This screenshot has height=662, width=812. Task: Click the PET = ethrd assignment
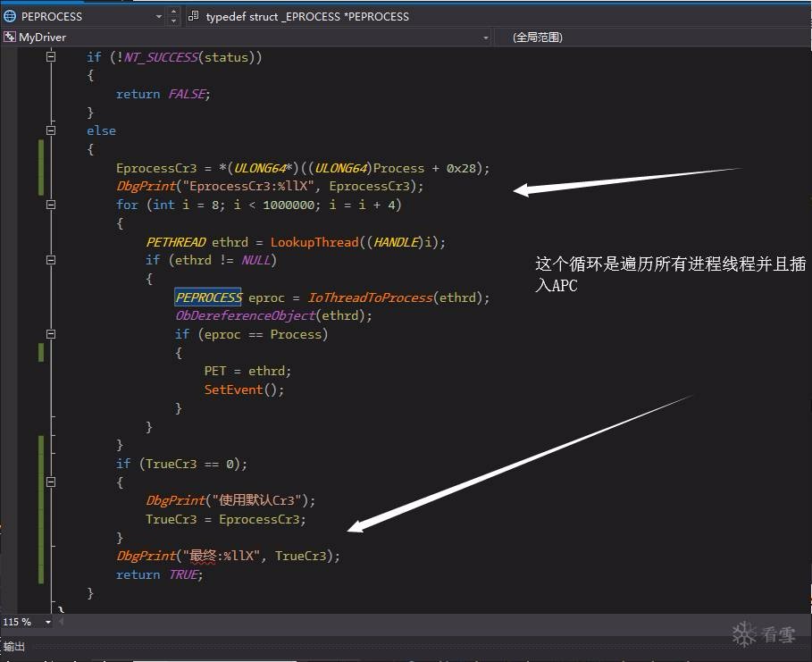click(247, 371)
